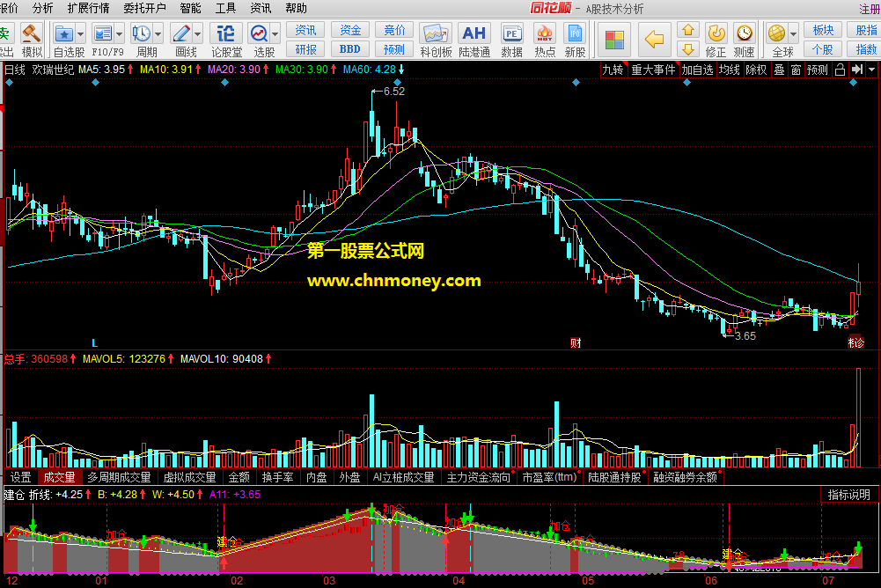
Task: Click 加自选 to add to watchlist
Action: (697, 70)
